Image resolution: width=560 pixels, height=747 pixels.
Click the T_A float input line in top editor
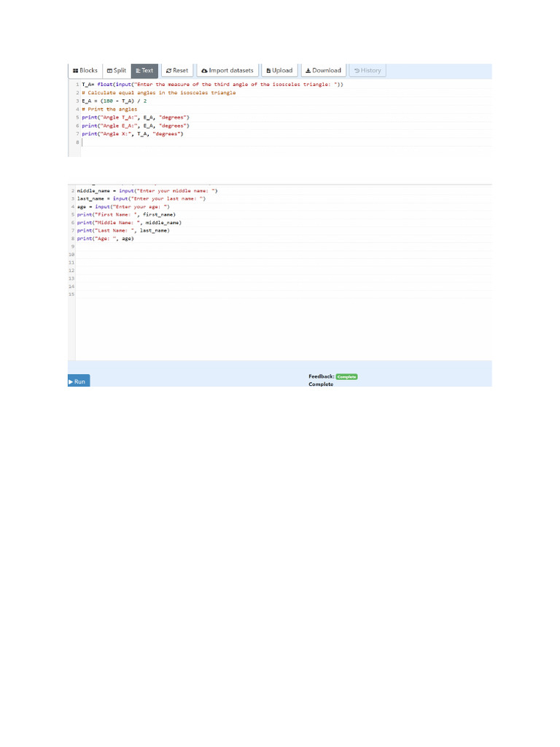pyautogui.click(x=211, y=85)
